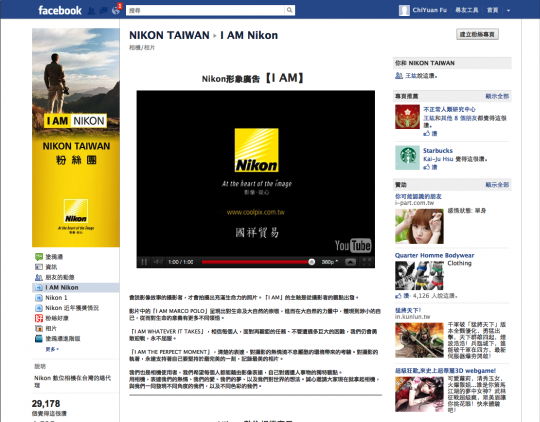Open notifications globe icon with red badge

(116, 11)
